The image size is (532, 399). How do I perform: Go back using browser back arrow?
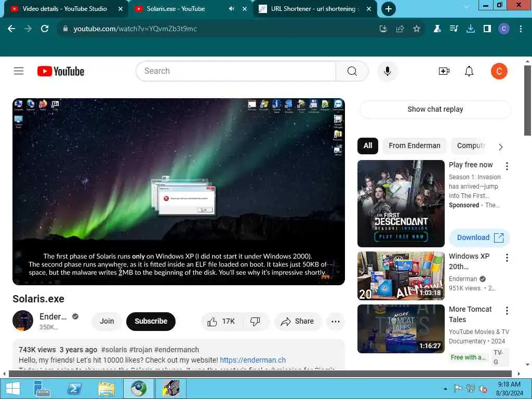click(x=11, y=29)
